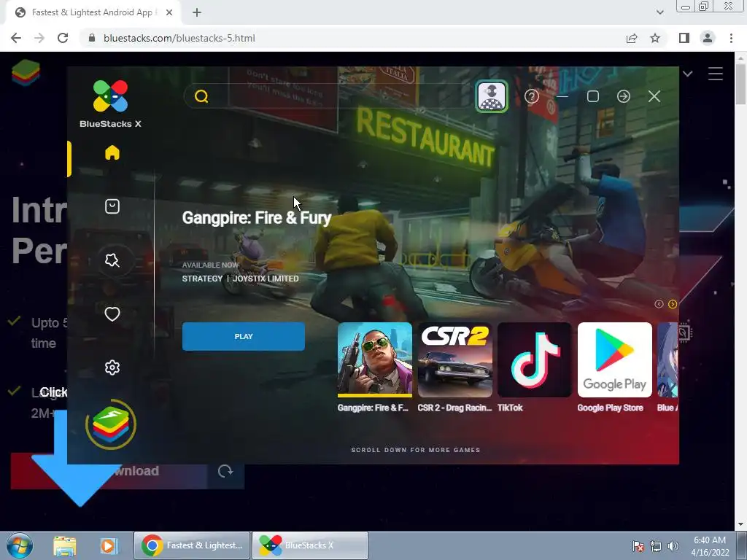Open the game store bag icon in sidebar
This screenshot has width=747, height=560.
click(112, 206)
